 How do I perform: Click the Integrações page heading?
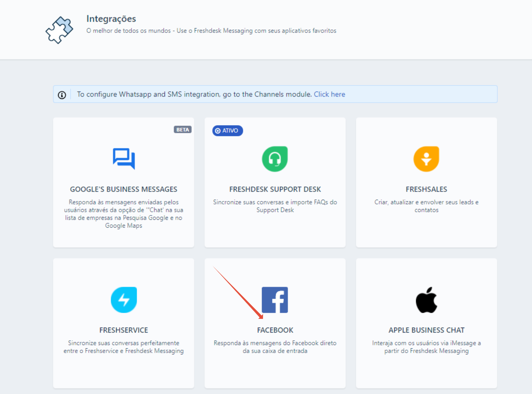(111, 18)
